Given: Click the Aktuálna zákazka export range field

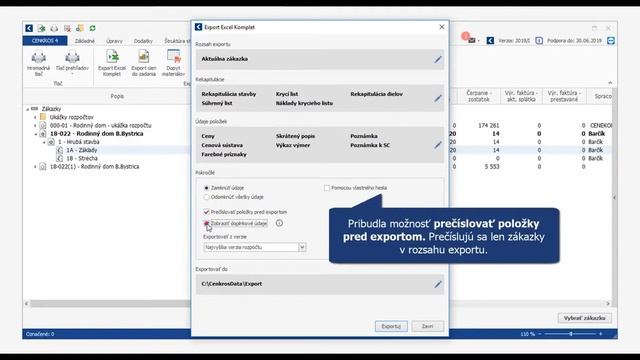Looking at the screenshot, I should 320,59.
